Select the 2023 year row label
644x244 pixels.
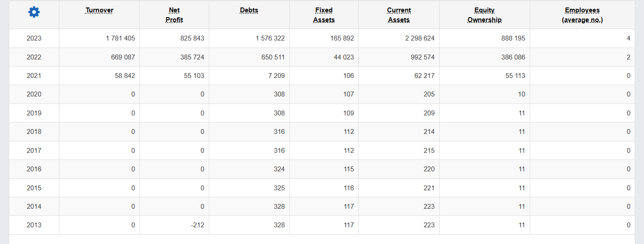click(34, 38)
